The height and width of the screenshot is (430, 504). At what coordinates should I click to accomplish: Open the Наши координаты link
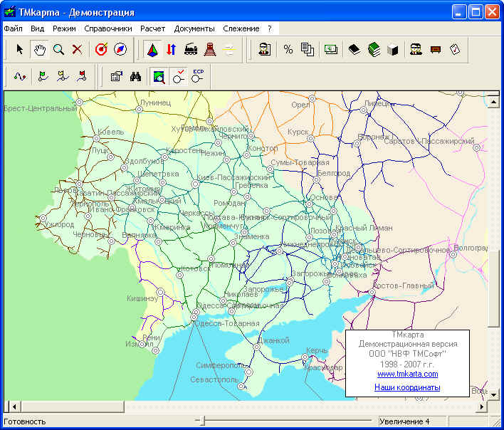407,387
